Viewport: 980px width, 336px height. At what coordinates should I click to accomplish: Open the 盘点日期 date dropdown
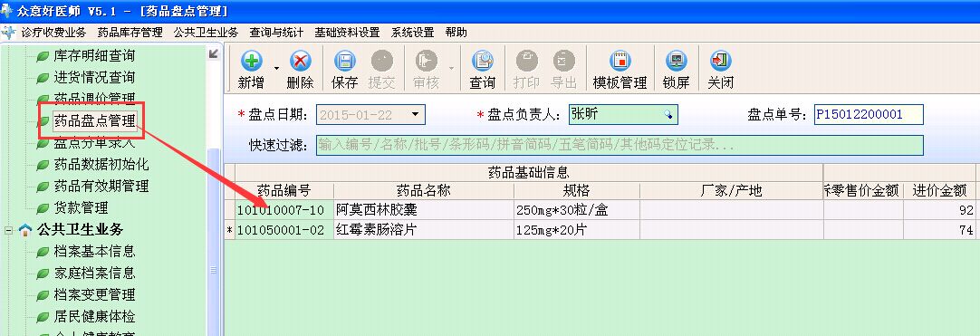click(415, 114)
